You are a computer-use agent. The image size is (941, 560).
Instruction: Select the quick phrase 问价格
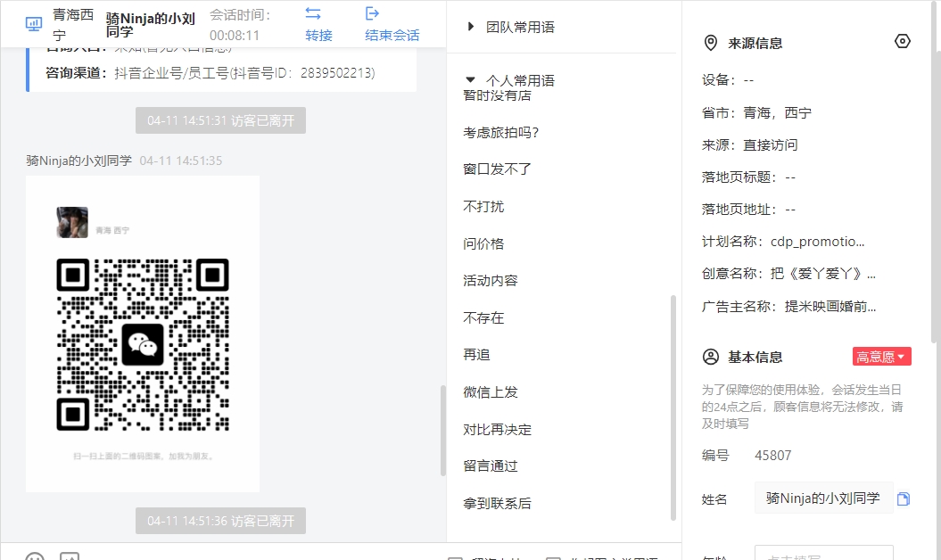point(483,243)
